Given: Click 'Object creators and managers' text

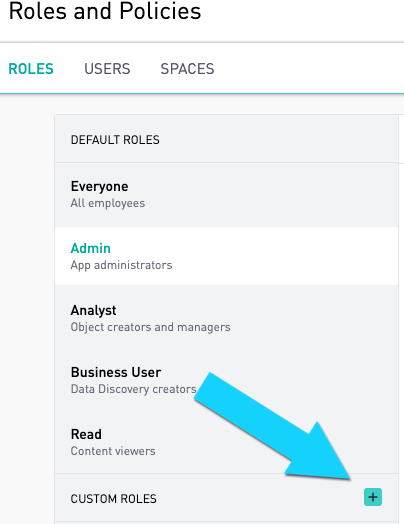Looking at the screenshot, I should point(150,327).
